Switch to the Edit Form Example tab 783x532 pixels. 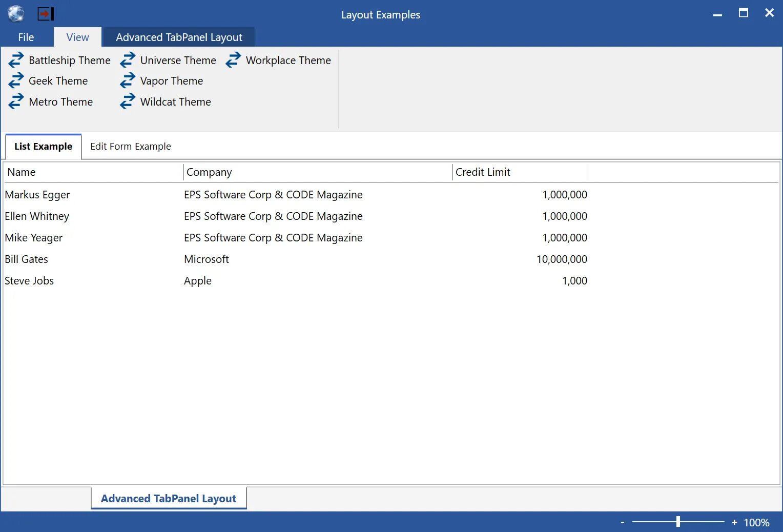pyautogui.click(x=131, y=147)
